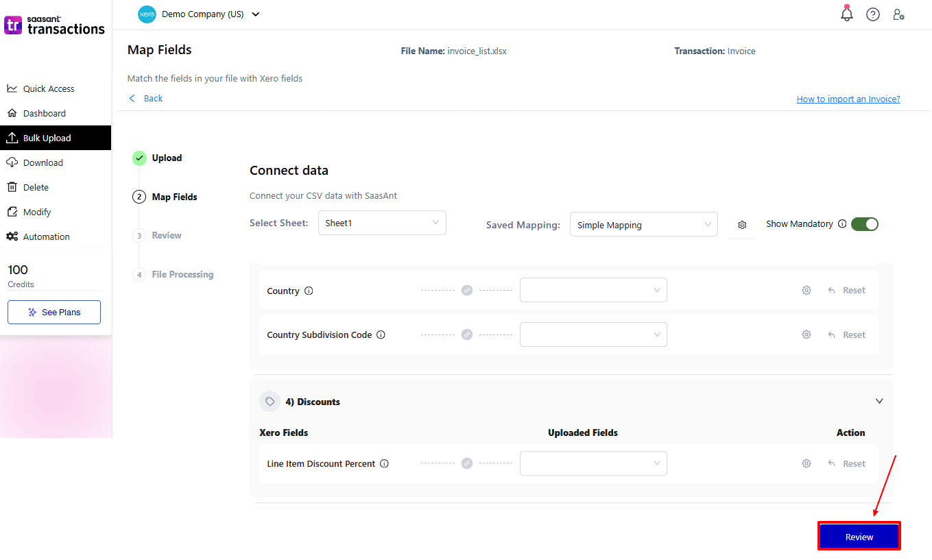Click the Review button

859,537
